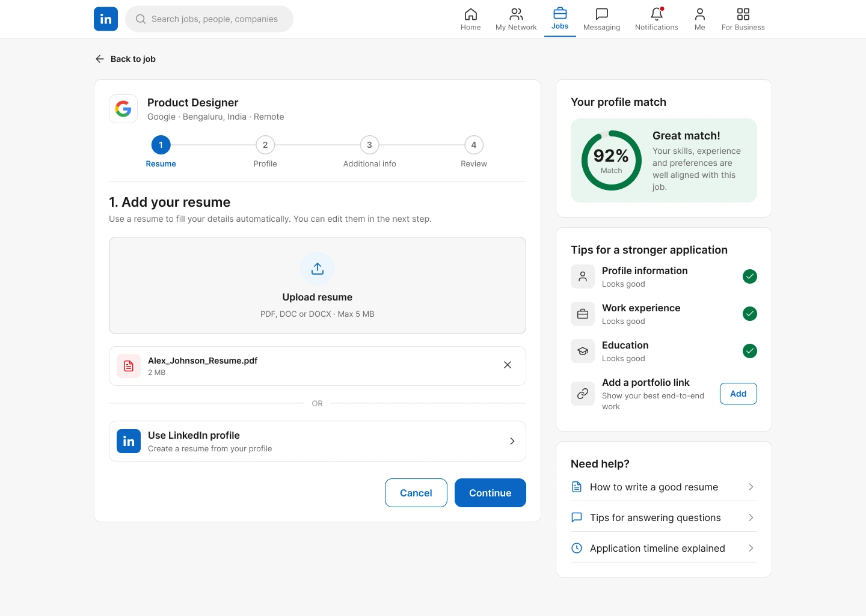Click the Product Designer job title

(192, 103)
